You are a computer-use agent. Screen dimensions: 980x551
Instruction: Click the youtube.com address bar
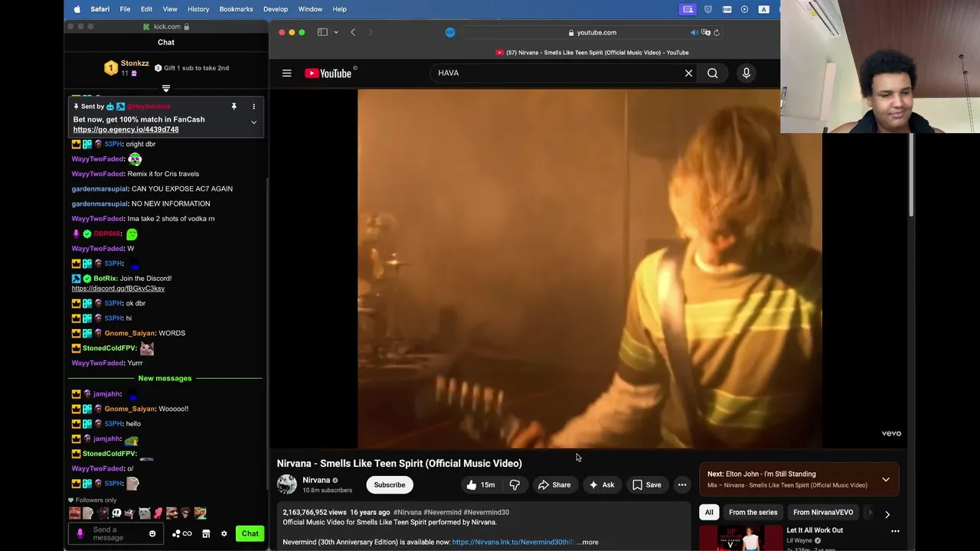coord(592,32)
